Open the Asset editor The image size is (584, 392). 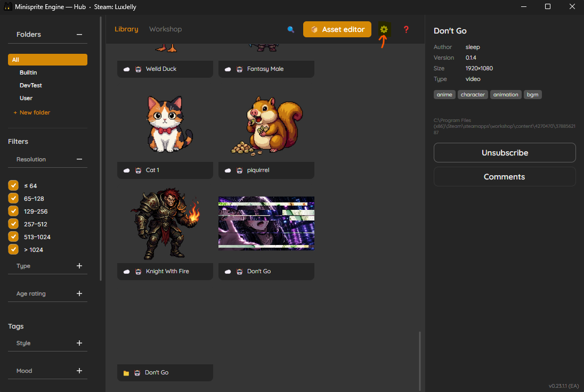pyautogui.click(x=337, y=29)
